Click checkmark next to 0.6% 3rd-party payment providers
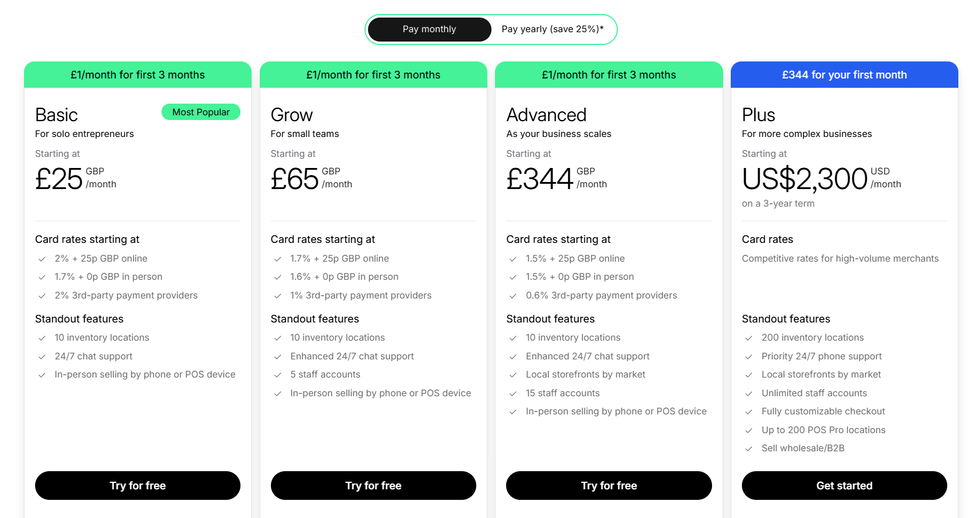 [513, 296]
